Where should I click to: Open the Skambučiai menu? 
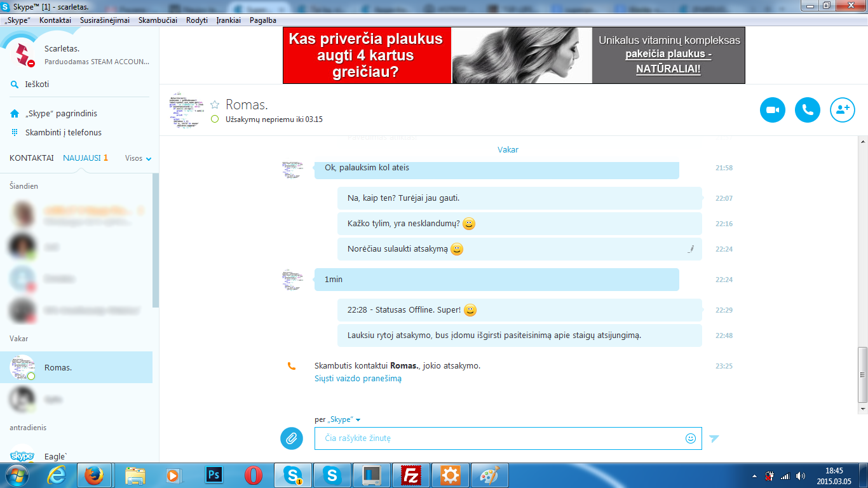[158, 20]
